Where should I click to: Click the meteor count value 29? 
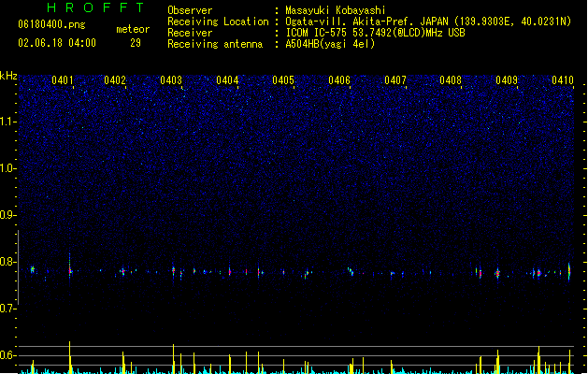136,43
